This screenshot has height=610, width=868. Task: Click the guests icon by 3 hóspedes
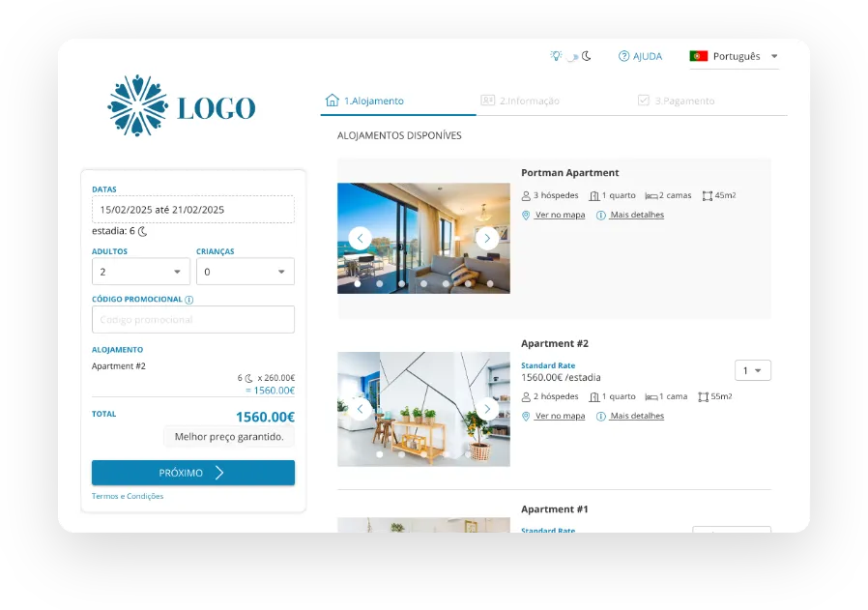click(526, 196)
